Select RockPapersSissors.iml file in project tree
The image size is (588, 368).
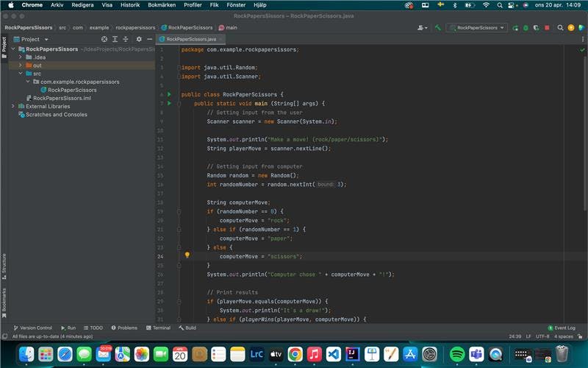point(62,98)
